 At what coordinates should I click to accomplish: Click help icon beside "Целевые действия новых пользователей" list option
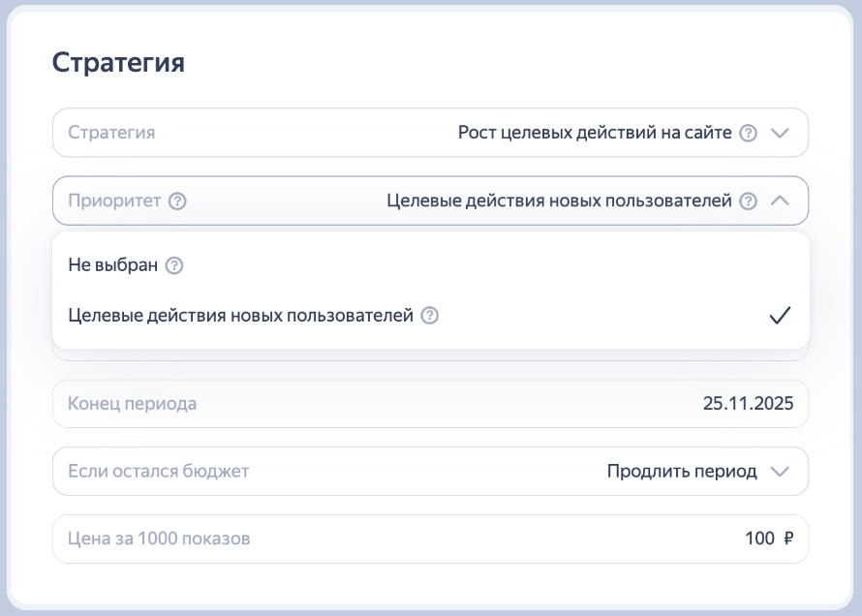pyautogui.click(x=430, y=316)
